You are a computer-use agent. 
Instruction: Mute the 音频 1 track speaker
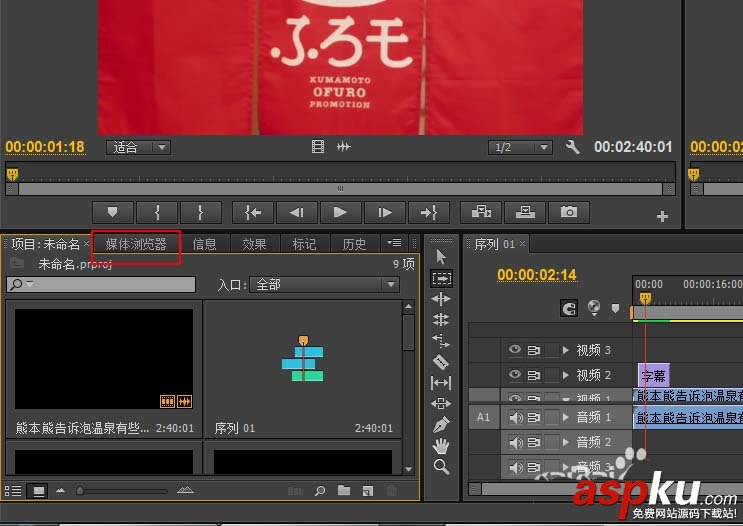[x=516, y=417]
